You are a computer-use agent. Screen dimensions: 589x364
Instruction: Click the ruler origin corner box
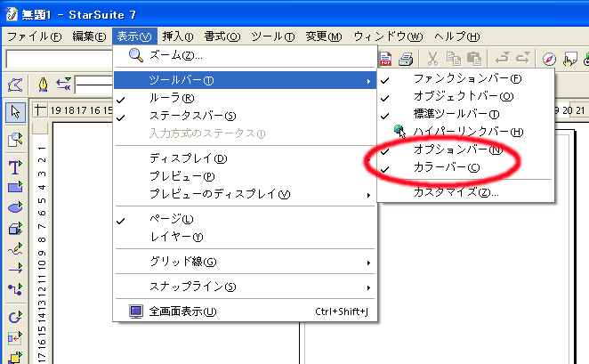pos(40,110)
